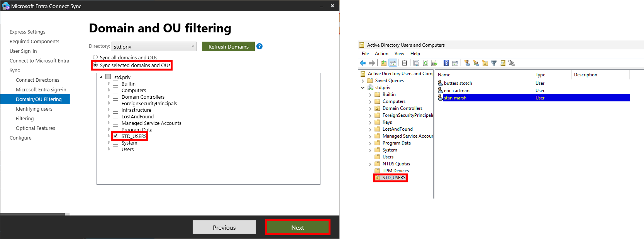Check the Computers checkbox in OU filter
The height and width of the screenshot is (239, 644).
[x=115, y=90]
